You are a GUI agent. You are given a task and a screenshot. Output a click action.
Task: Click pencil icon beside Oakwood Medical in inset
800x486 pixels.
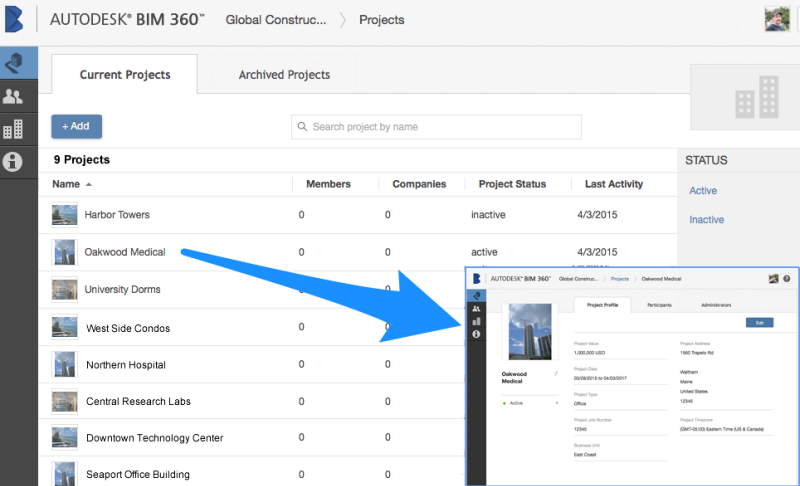coord(556,374)
